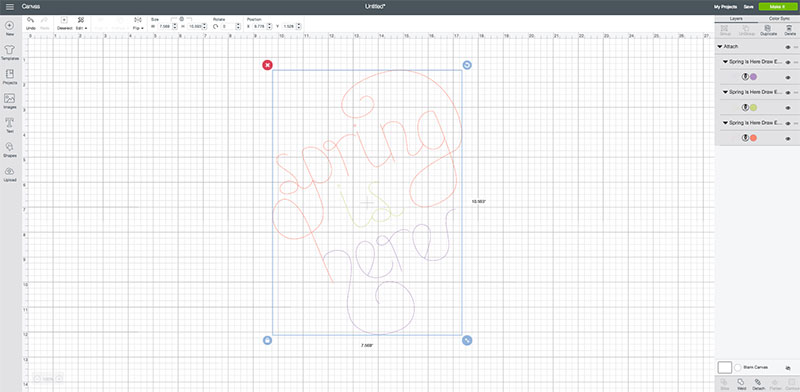The width and height of the screenshot is (800, 392).
Task: Save the project
Action: coord(748,7)
